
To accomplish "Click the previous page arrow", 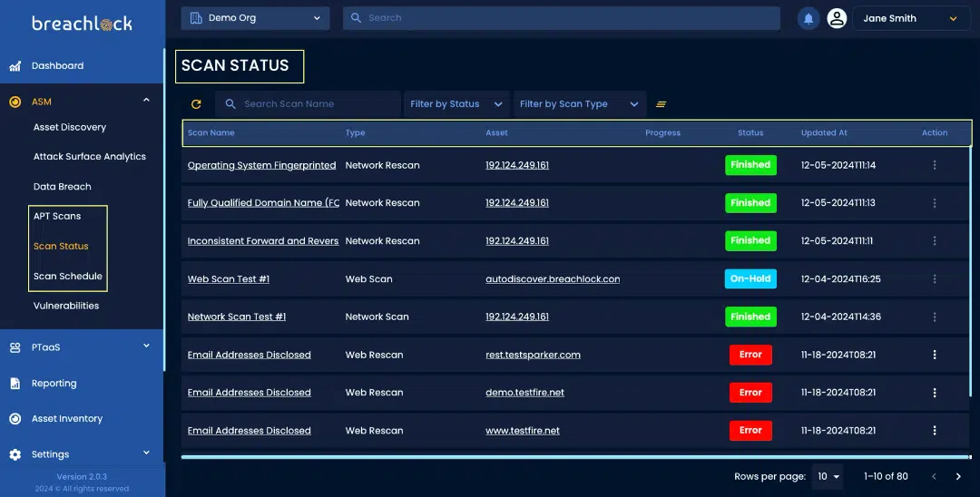I will click(x=934, y=476).
